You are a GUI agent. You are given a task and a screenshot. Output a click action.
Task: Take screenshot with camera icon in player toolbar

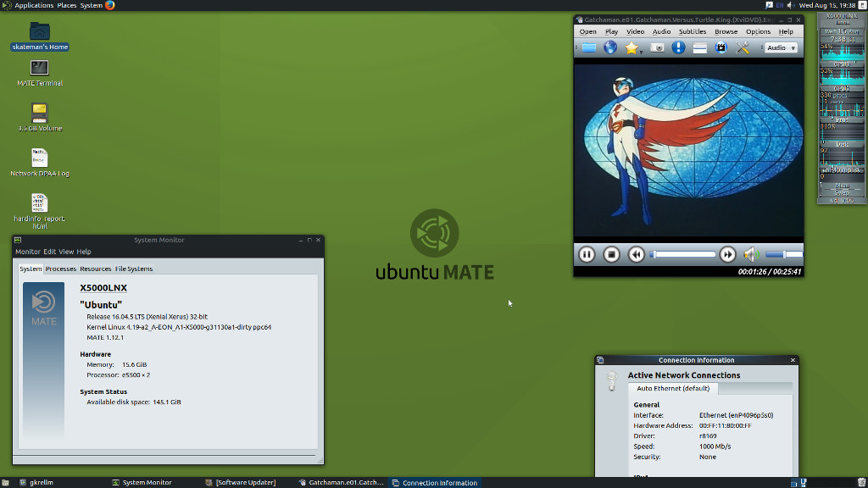(657, 47)
